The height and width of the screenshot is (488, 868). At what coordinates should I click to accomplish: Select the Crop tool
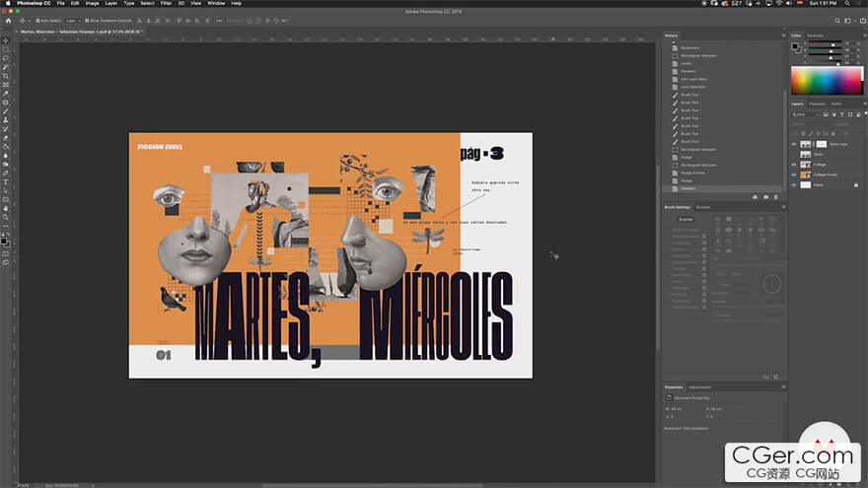6,76
